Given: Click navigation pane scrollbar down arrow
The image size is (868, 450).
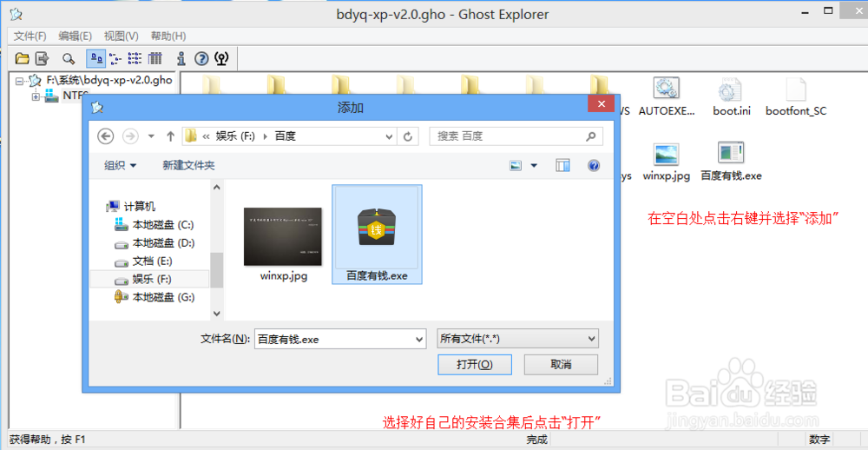Looking at the screenshot, I should coord(217,314).
